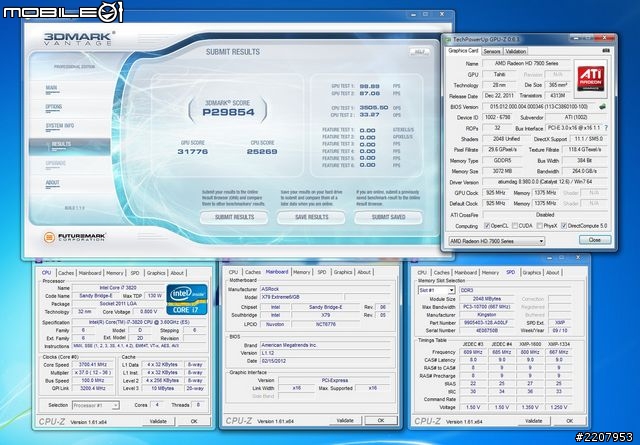Screen dimensions: 640x445
Task: Open About tab in middle CPU-Z window
Action: (x=364, y=272)
